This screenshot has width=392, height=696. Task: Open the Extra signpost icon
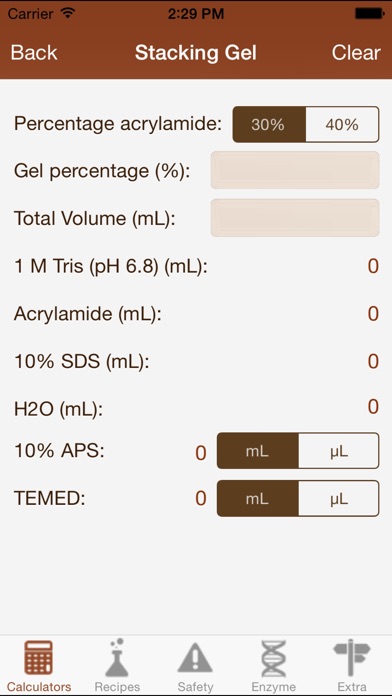pos(352,657)
